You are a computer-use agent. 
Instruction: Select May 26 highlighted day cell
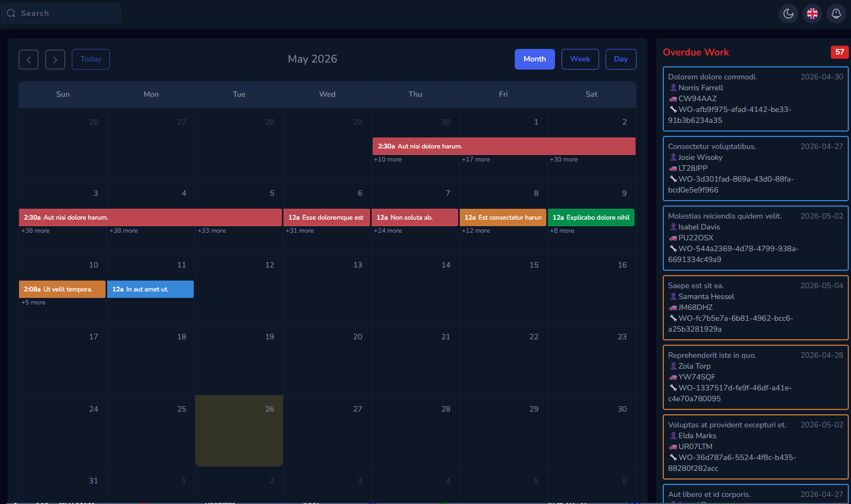pyautogui.click(x=239, y=431)
